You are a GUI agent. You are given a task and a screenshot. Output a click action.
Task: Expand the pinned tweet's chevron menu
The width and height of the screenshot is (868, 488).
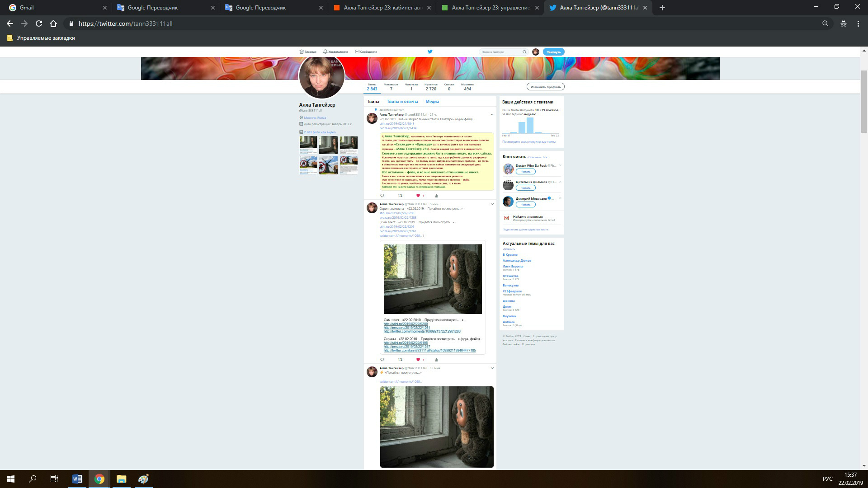tap(492, 115)
